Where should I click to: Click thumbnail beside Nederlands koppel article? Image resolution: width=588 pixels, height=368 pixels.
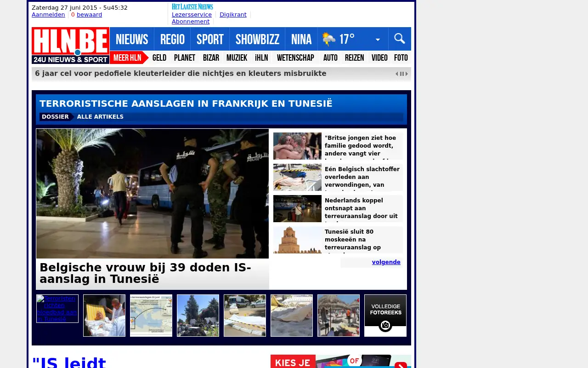click(x=297, y=208)
